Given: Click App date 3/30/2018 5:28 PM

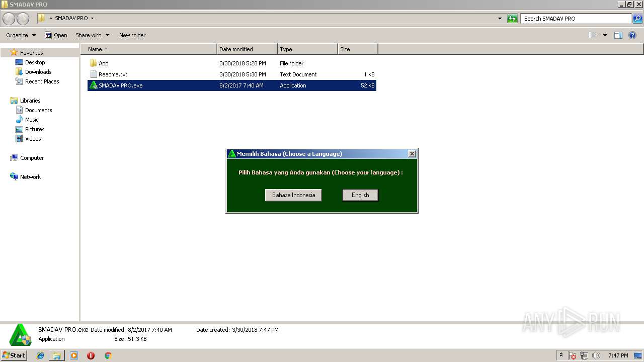Looking at the screenshot, I should pyautogui.click(x=243, y=63).
